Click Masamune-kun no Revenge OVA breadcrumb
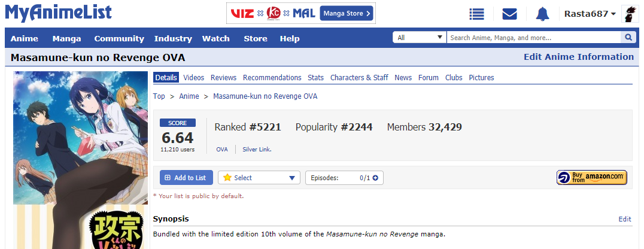Image resolution: width=644 pixels, height=249 pixels. click(265, 96)
